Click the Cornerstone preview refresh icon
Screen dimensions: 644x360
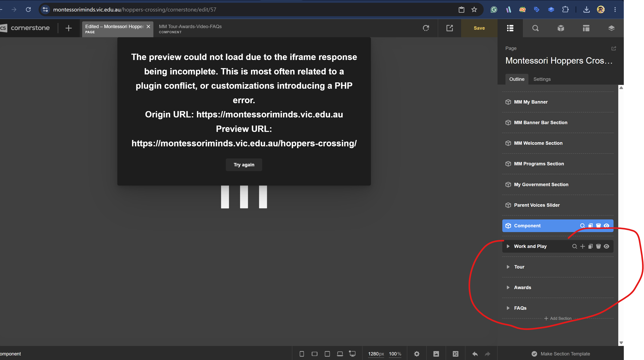tap(426, 28)
